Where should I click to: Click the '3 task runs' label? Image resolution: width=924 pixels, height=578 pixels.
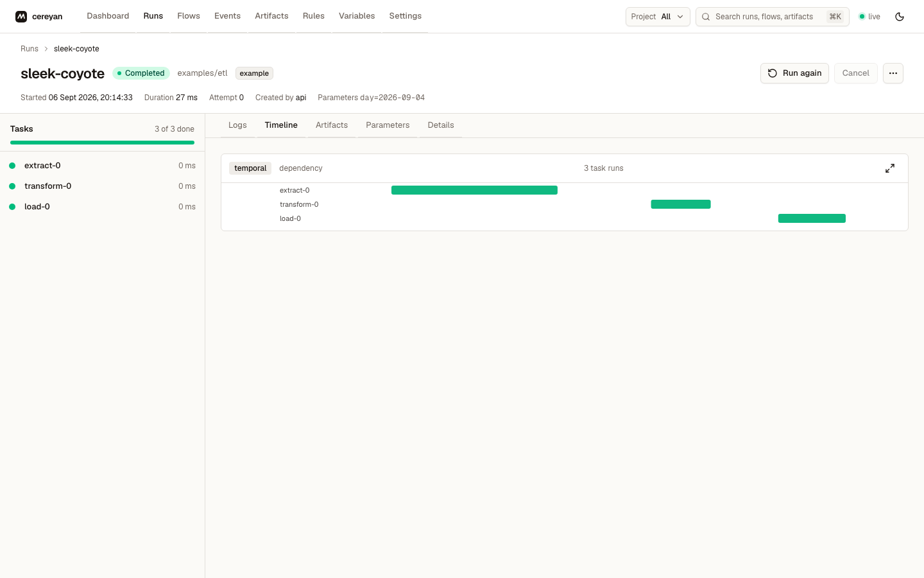click(603, 168)
